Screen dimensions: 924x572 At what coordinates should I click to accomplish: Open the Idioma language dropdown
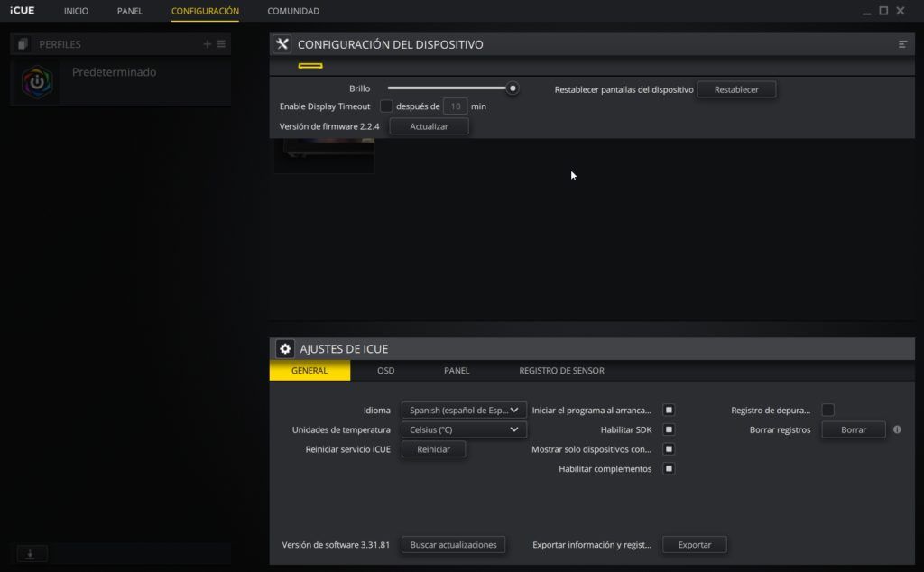464,410
